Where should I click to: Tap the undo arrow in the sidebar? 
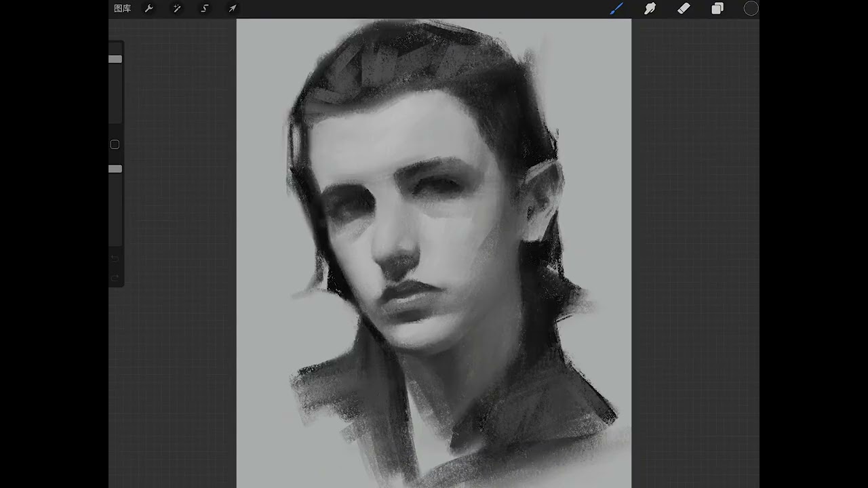115,259
